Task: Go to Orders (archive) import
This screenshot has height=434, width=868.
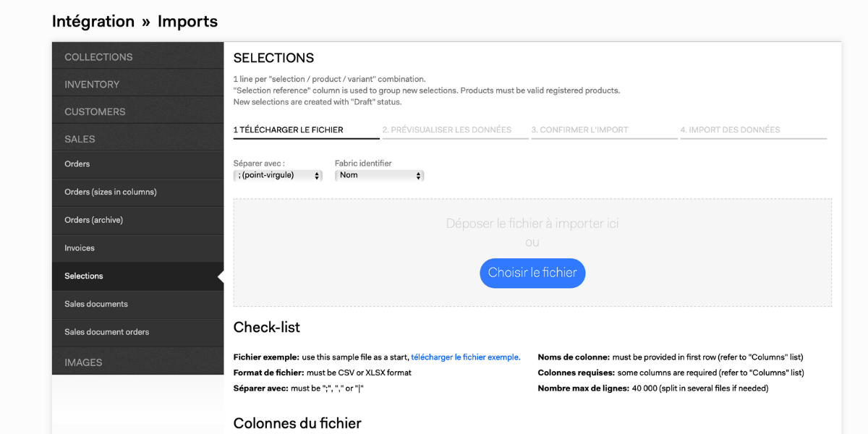Action: pos(93,220)
